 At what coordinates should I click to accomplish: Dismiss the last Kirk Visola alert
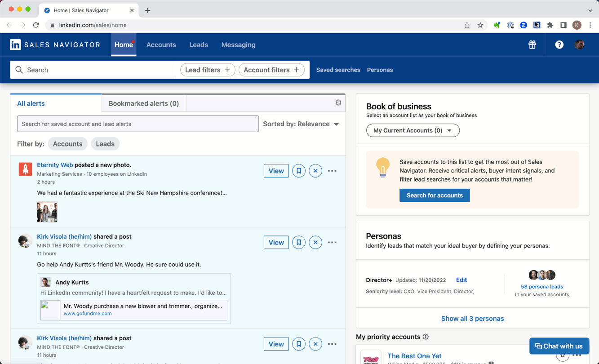pos(315,344)
